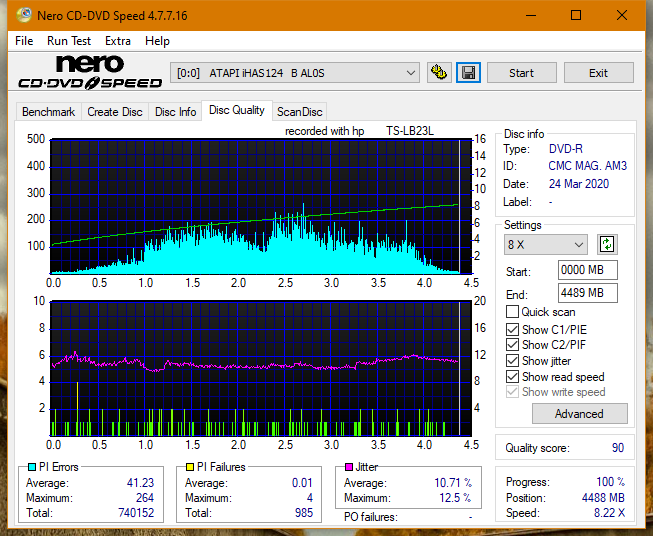Maximize the Nero CD-DVD Speed window

576,15
